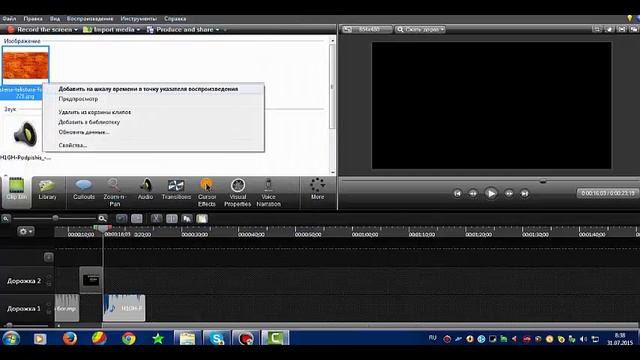Click the preview Play button

point(491,193)
